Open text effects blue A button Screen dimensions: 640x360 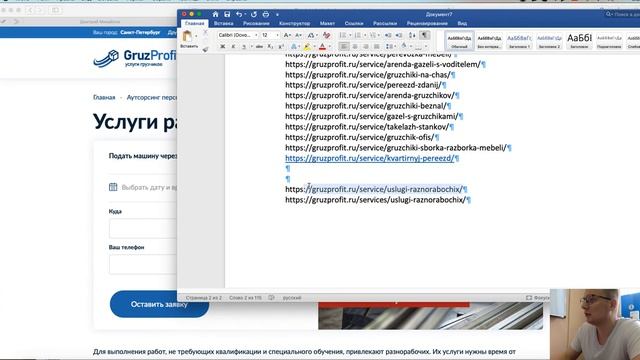293,47
